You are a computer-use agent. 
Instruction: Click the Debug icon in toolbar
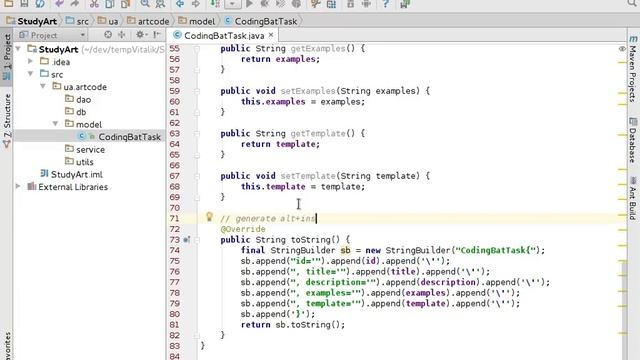point(265,3)
